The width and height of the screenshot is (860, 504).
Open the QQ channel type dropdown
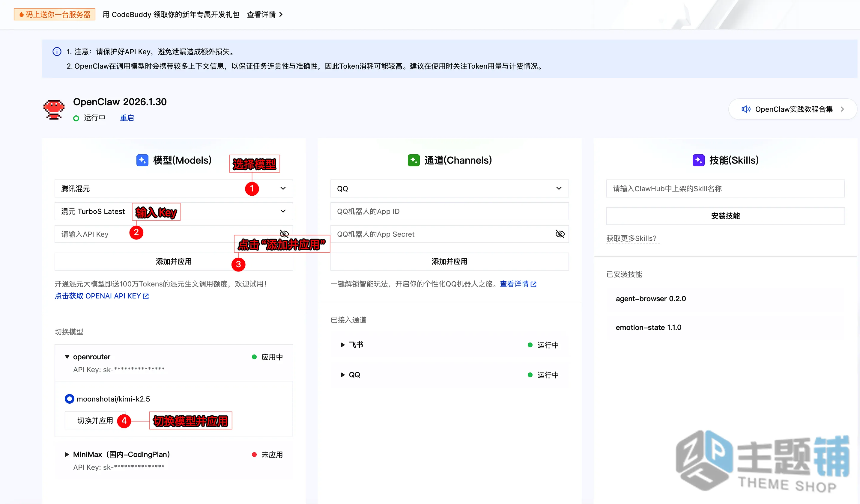click(449, 188)
